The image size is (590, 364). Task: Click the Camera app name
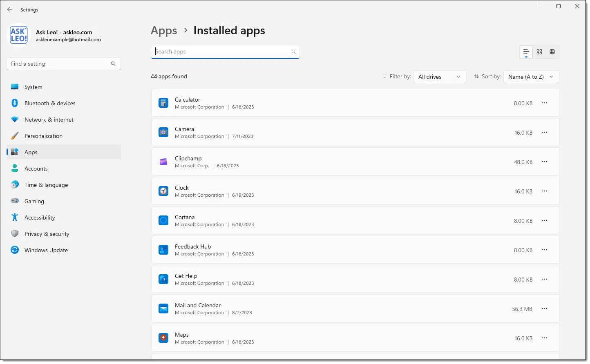pyautogui.click(x=184, y=129)
